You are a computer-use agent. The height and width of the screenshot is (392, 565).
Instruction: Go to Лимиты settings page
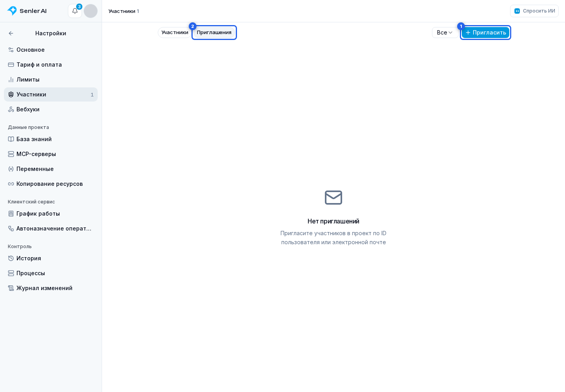tap(51, 80)
